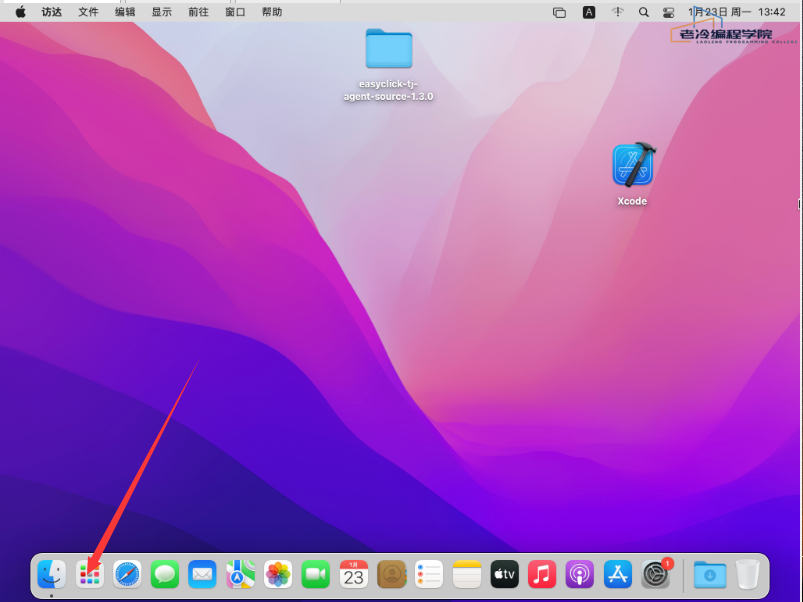Open the Apple TV app
The height and width of the screenshot is (602, 803).
(504, 574)
